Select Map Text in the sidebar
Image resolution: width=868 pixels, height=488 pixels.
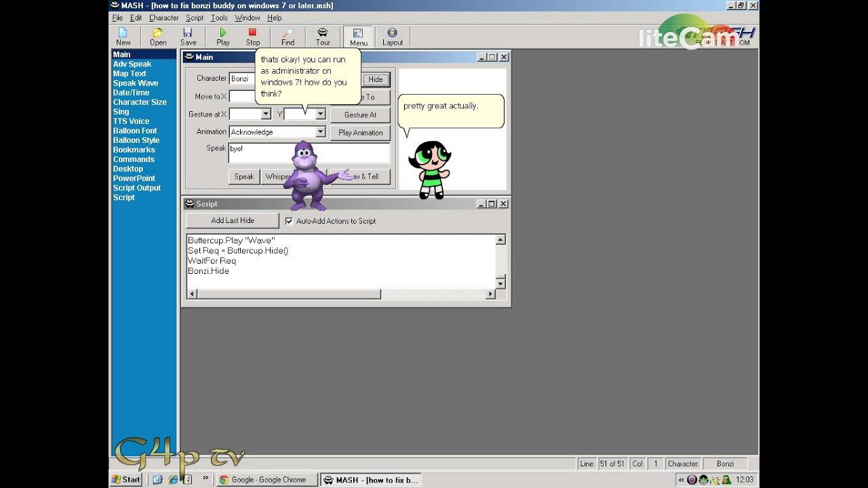pyautogui.click(x=130, y=74)
